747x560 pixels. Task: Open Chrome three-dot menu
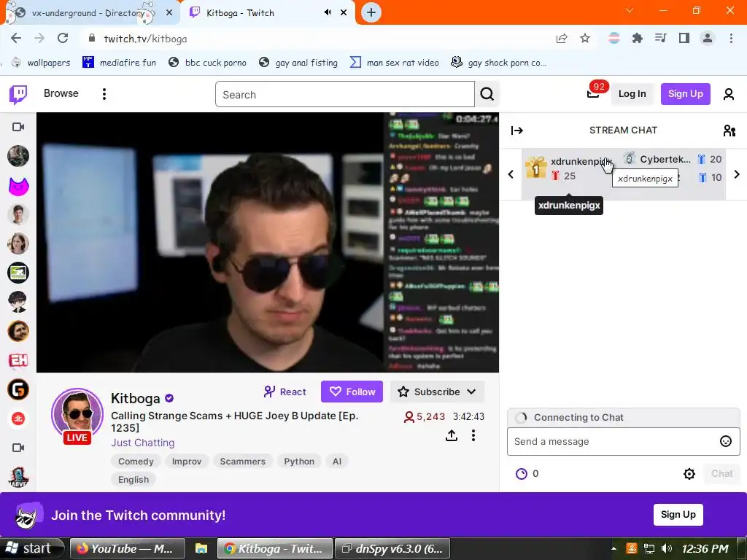point(731,38)
